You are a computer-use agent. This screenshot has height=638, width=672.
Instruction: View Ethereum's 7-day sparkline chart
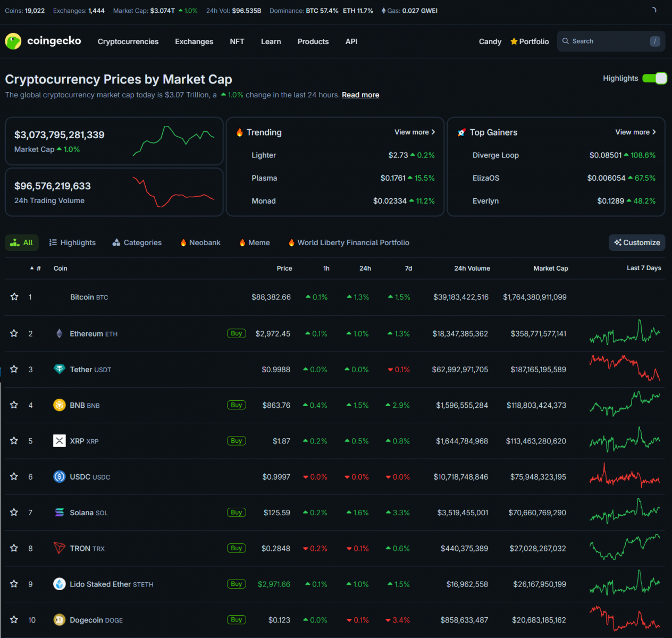click(625, 333)
